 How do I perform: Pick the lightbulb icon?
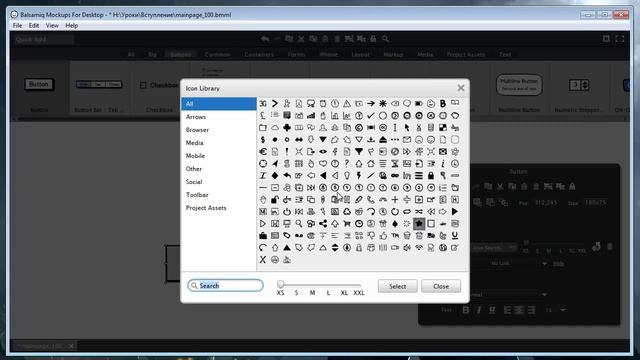click(x=347, y=176)
